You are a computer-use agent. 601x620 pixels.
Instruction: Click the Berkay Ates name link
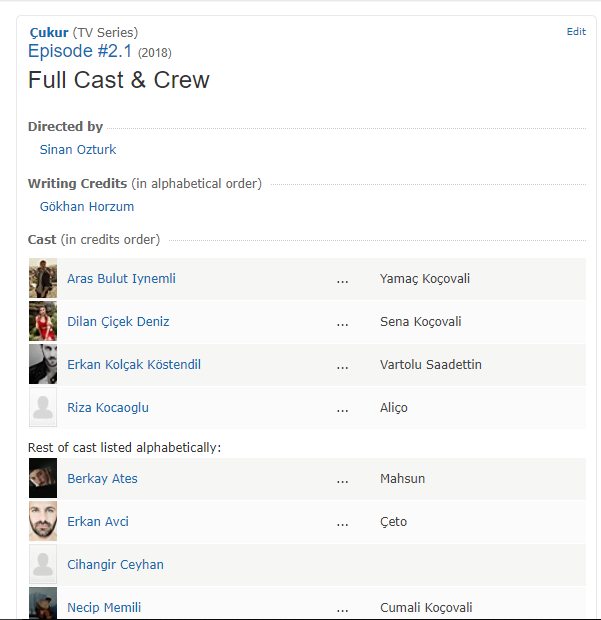click(x=102, y=479)
